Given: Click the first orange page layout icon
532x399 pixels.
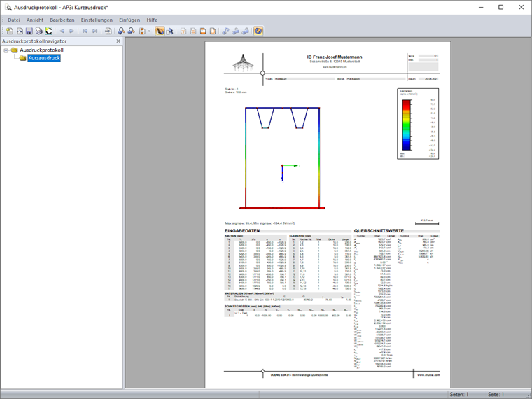Looking at the screenshot, I should pyautogui.click(x=183, y=31).
